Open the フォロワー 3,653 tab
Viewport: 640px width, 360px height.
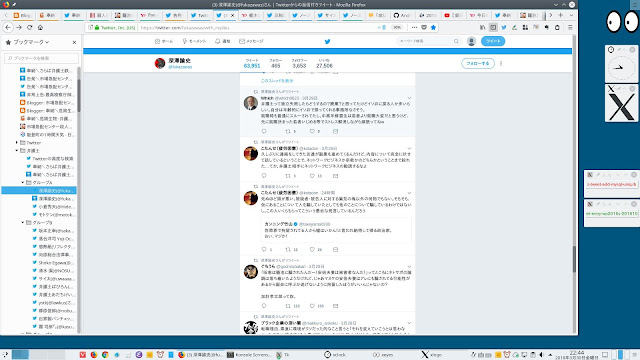point(299,63)
